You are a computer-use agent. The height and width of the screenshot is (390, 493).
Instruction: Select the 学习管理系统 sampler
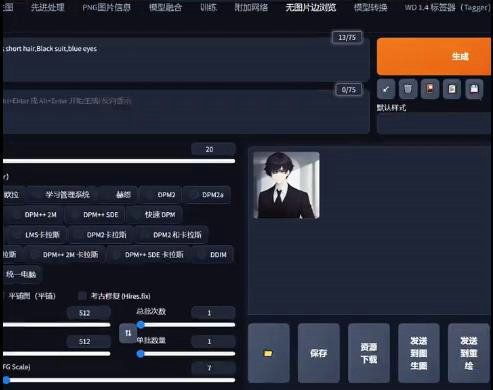pos(63,195)
